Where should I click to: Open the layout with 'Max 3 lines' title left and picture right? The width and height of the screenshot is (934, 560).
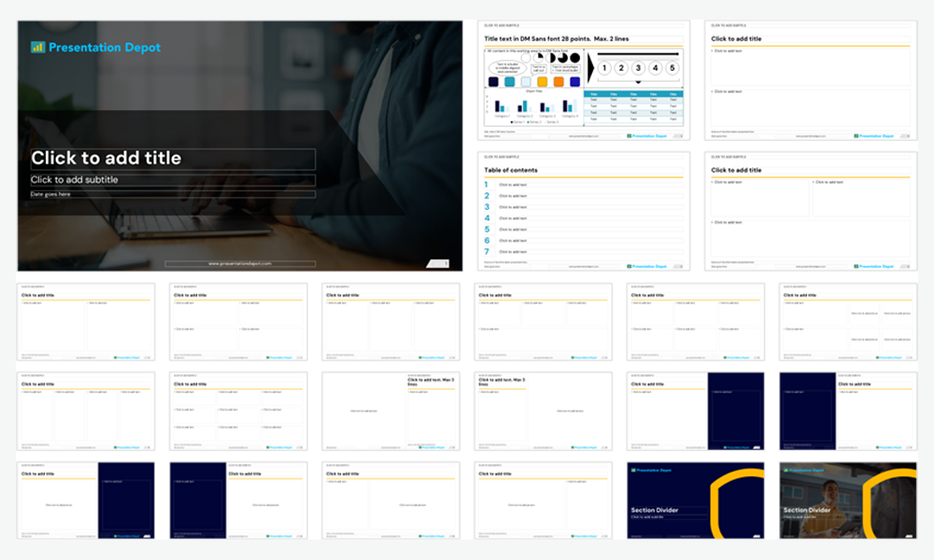click(544, 412)
